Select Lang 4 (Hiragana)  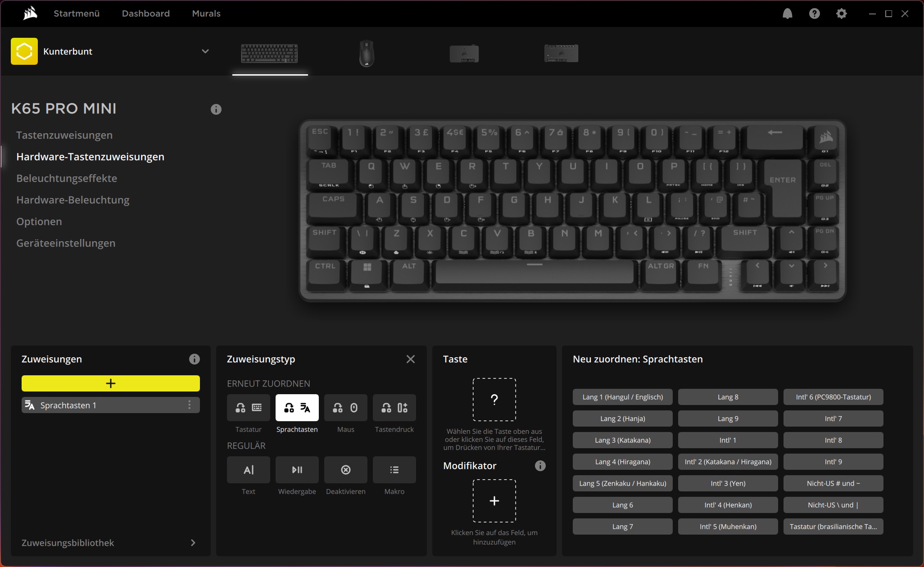pyautogui.click(x=623, y=462)
